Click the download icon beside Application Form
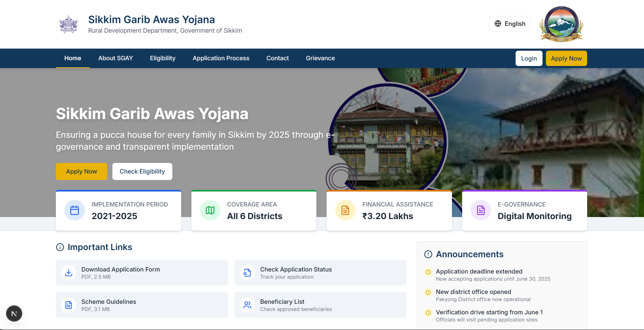Image resolution: width=644 pixels, height=330 pixels. 68,273
